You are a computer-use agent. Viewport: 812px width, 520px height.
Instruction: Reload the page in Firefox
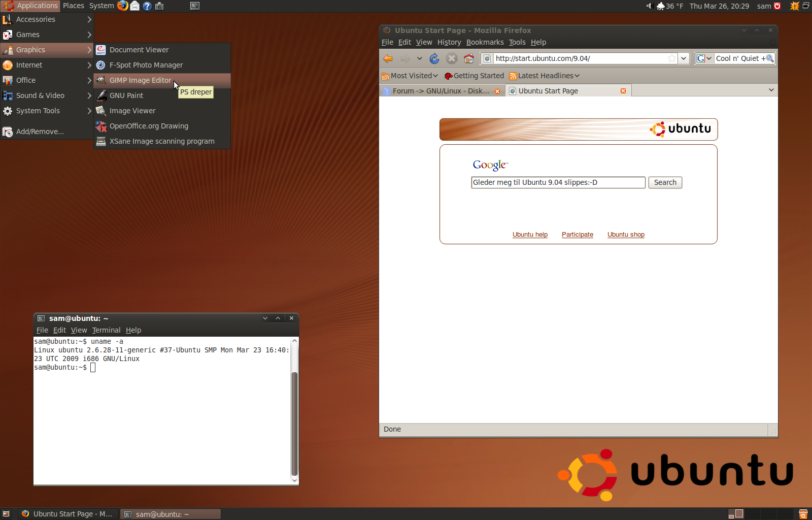(x=434, y=58)
